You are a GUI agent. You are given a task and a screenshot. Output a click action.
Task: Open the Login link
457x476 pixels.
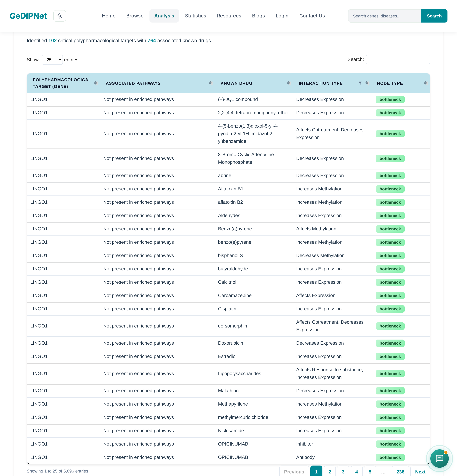tap(282, 16)
